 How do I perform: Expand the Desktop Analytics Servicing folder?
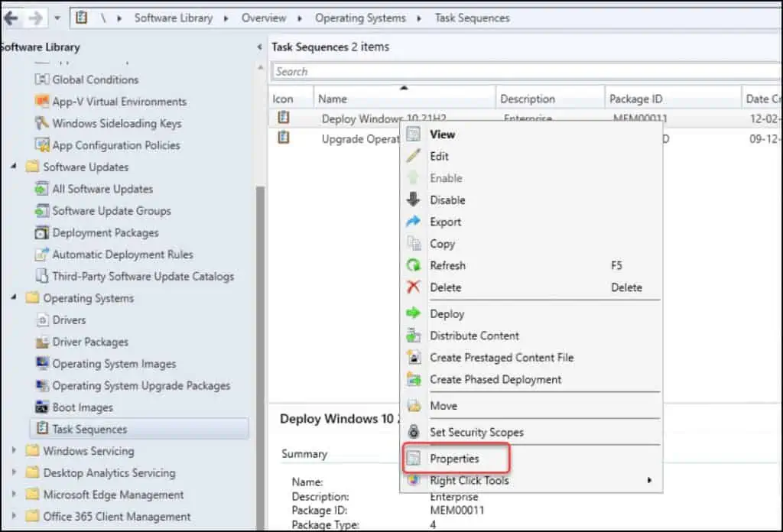pyautogui.click(x=14, y=472)
